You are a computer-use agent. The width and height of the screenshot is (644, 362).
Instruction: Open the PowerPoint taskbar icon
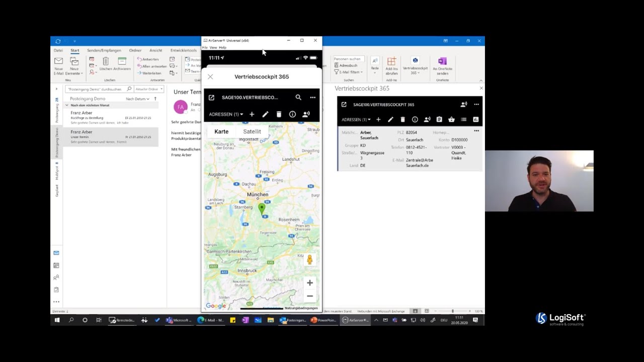pos(324,320)
